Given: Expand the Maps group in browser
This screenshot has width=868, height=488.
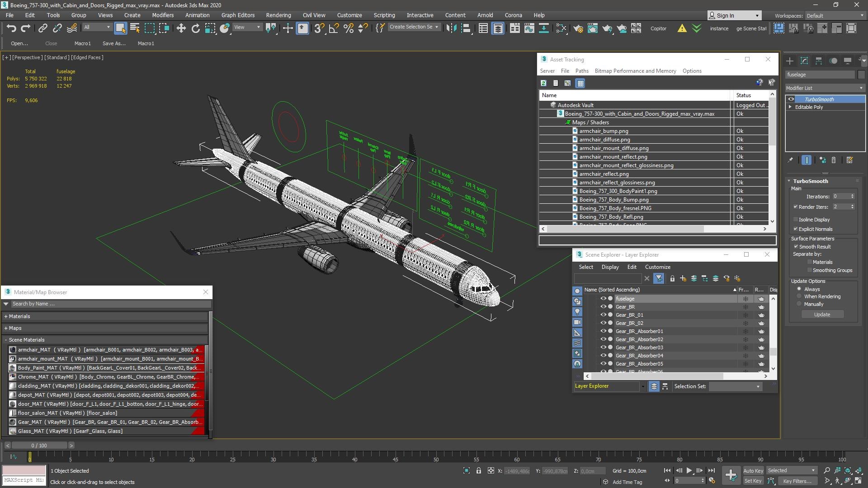Looking at the screenshot, I should (x=6, y=328).
